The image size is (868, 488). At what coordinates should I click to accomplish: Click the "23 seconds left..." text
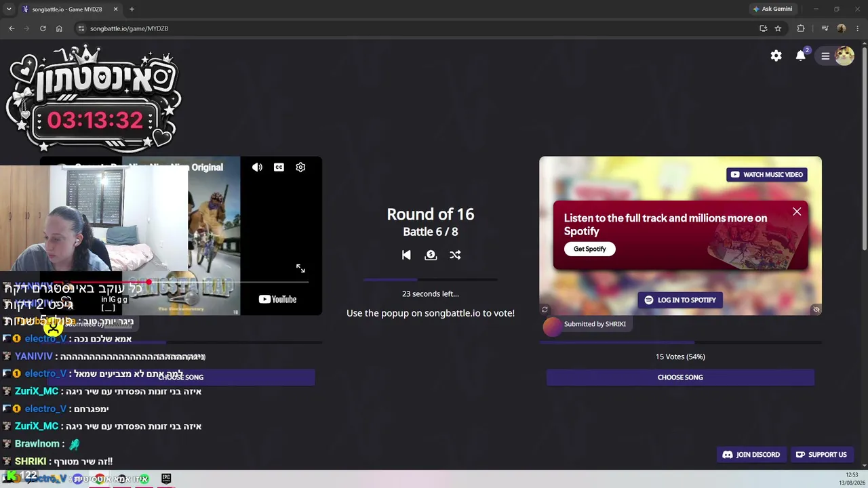(x=431, y=294)
